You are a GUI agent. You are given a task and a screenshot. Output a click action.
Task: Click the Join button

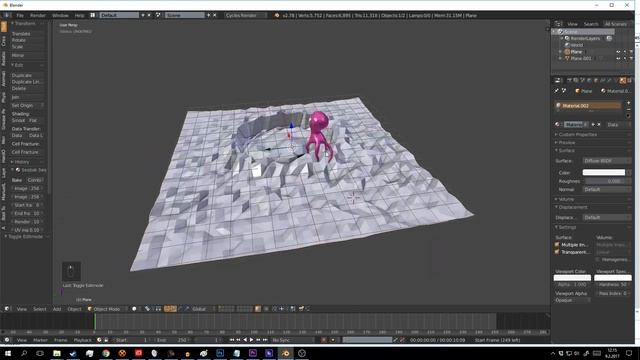coord(27,97)
